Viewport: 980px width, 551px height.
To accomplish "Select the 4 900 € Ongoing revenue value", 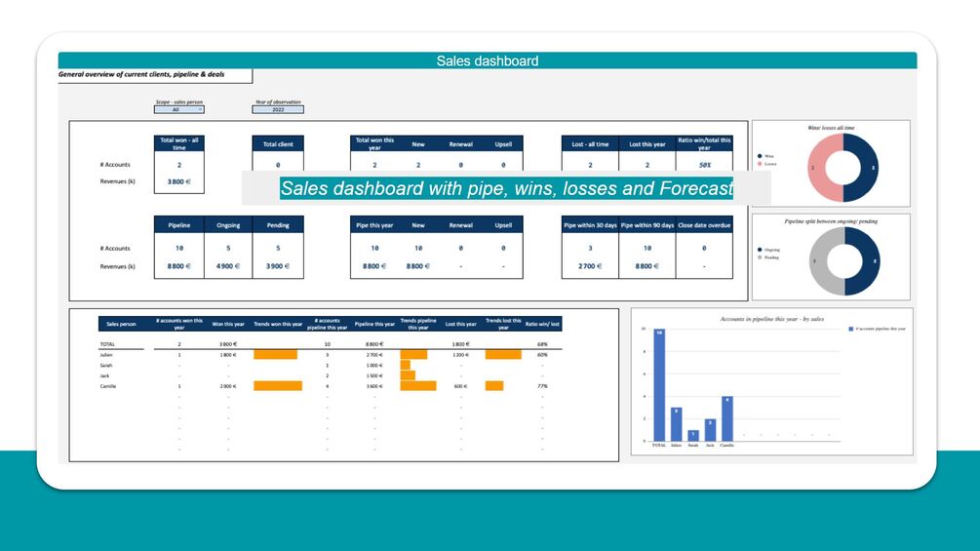I will click(228, 266).
